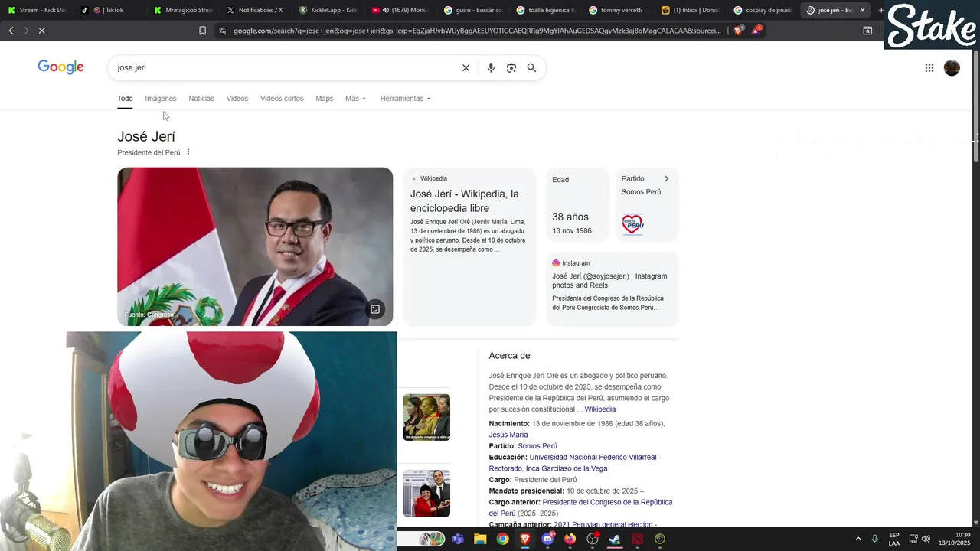The image size is (980, 551).
Task: Open the large José Jerí portrait photo
Action: (255, 246)
